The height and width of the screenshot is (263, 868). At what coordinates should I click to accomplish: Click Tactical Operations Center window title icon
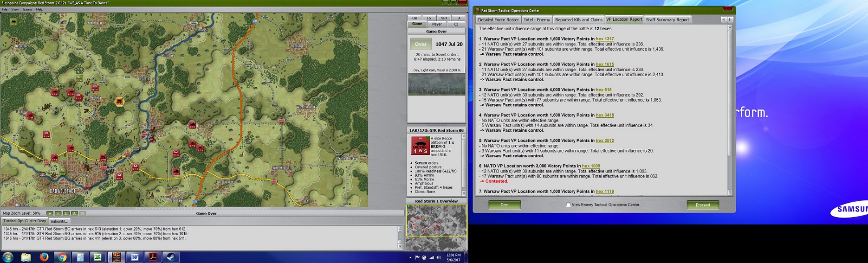[478, 10]
